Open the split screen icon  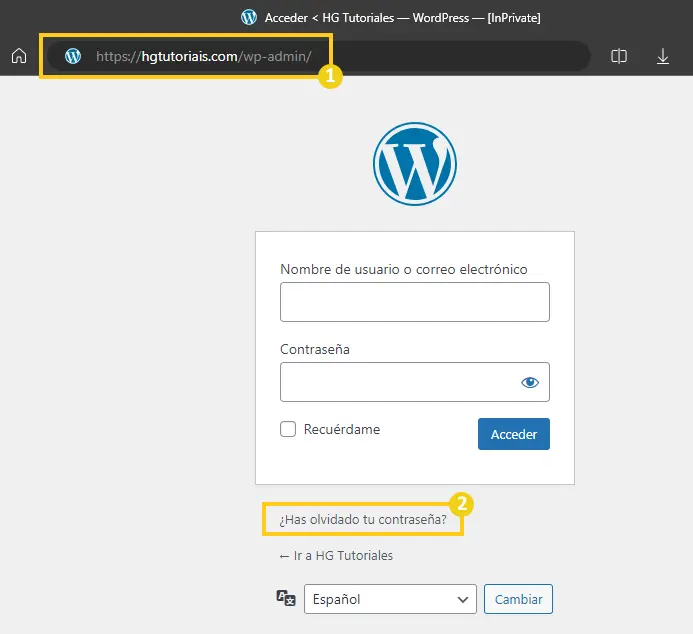point(619,56)
